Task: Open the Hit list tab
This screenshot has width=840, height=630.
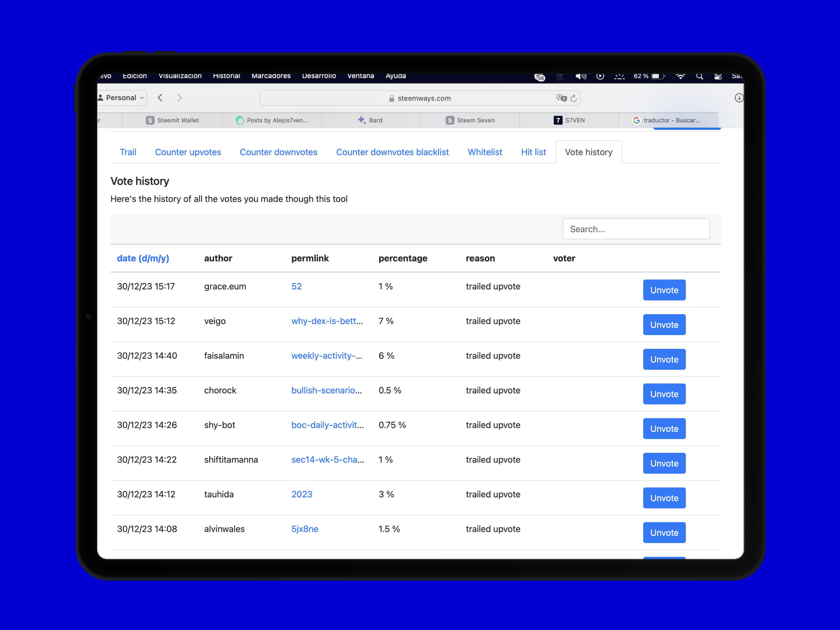Action: (533, 152)
